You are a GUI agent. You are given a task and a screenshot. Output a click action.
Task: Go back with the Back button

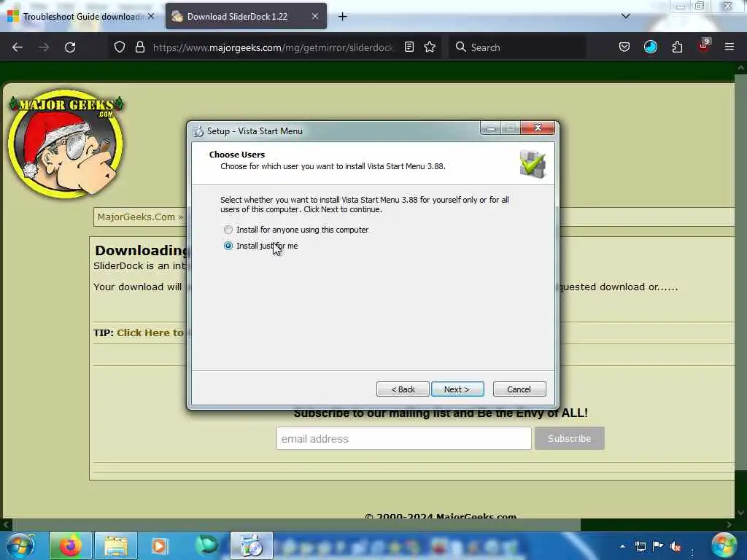tap(403, 389)
